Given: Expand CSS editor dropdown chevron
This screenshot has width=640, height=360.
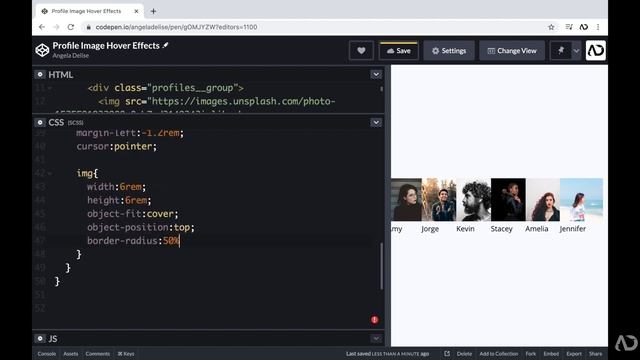Looking at the screenshot, I should click(376, 122).
